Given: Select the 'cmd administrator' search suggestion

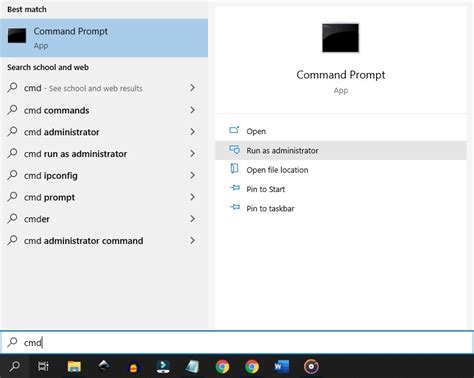Looking at the screenshot, I should click(104, 132).
